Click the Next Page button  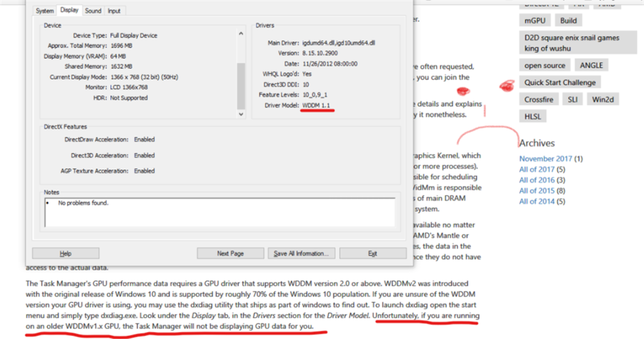pyautogui.click(x=230, y=253)
